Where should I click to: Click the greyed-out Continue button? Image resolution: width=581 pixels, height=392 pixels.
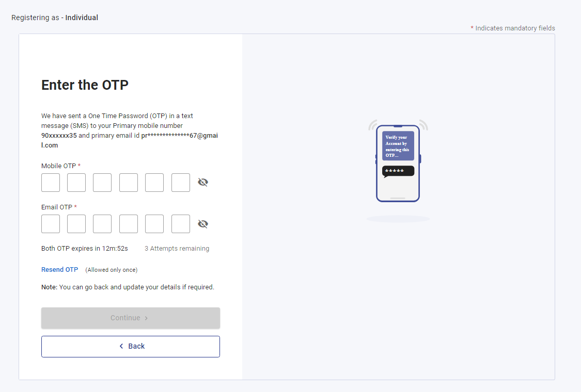point(131,318)
